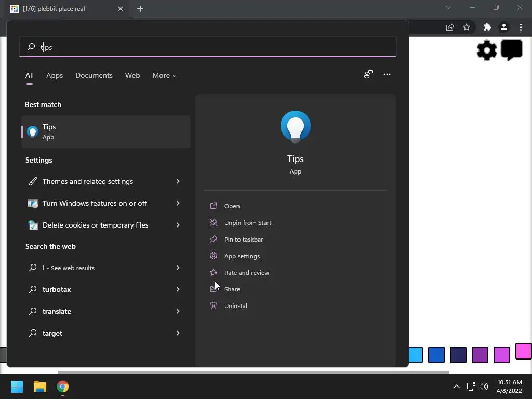Image resolution: width=532 pixels, height=399 pixels.
Task: Expand turbotax web result chevron
Action: pyautogui.click(x=178, y=289)
